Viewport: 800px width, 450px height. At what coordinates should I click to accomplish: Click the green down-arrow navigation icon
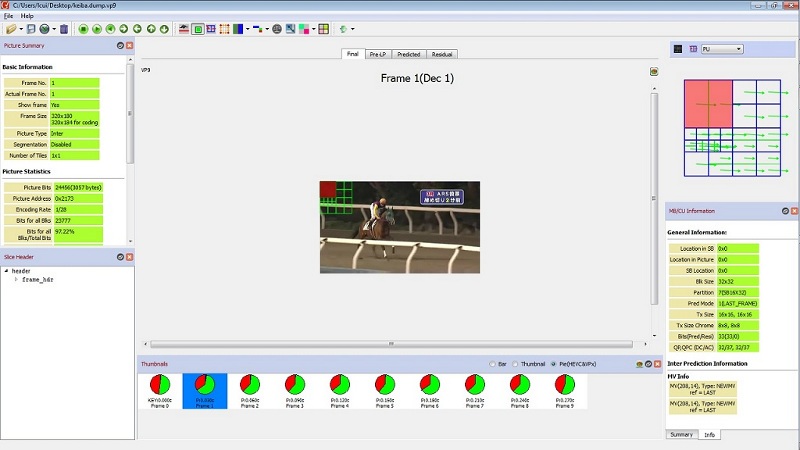tap(164, 29)
